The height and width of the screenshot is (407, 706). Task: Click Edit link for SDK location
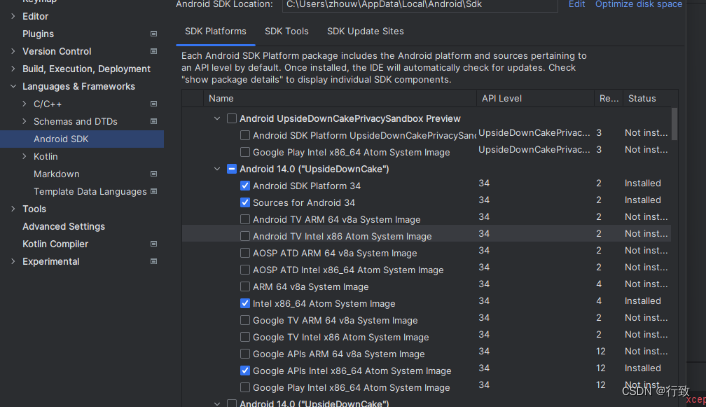577,4
